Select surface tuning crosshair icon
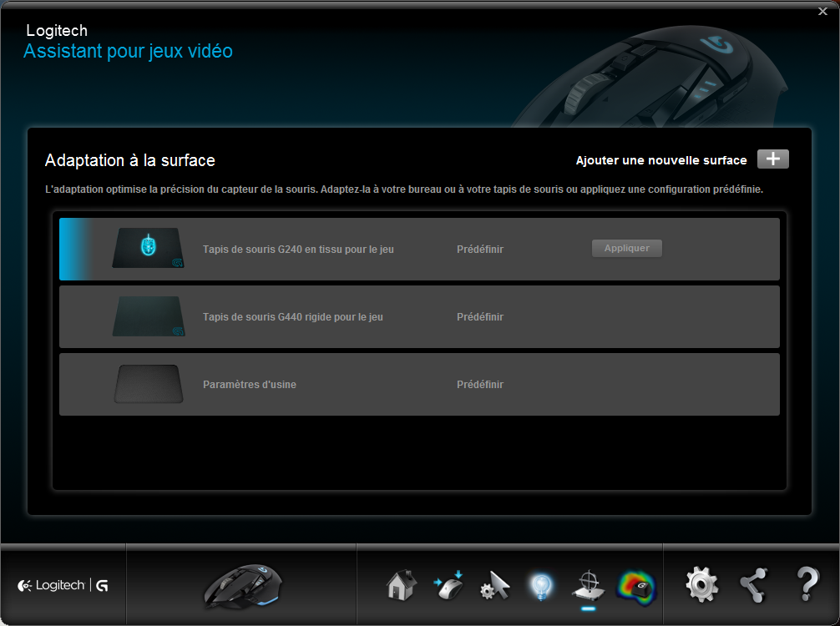The image size is (840, 626). click(x=588, y=585)
